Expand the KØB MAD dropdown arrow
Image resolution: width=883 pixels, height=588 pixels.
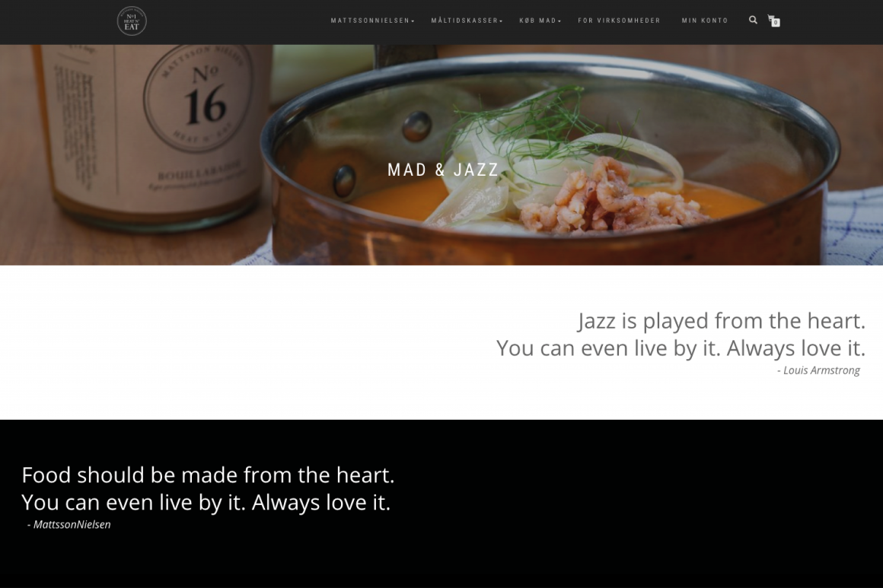click(x=559, y=21)
